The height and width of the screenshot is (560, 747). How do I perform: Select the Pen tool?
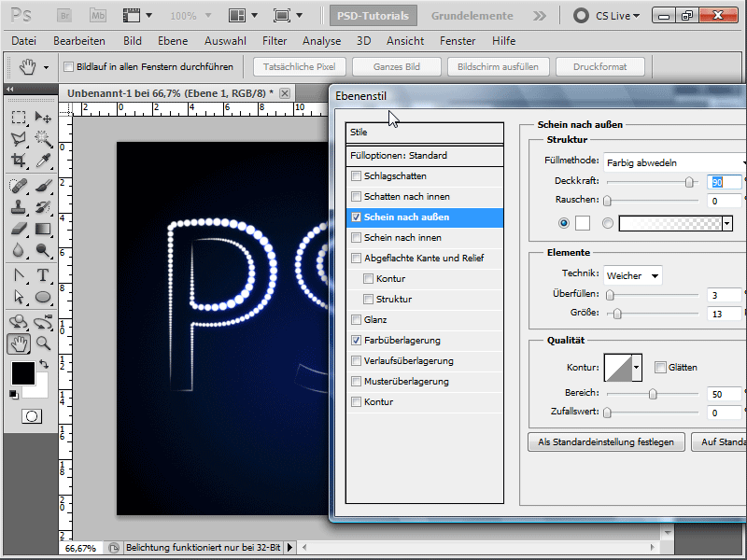click(19, 275)
